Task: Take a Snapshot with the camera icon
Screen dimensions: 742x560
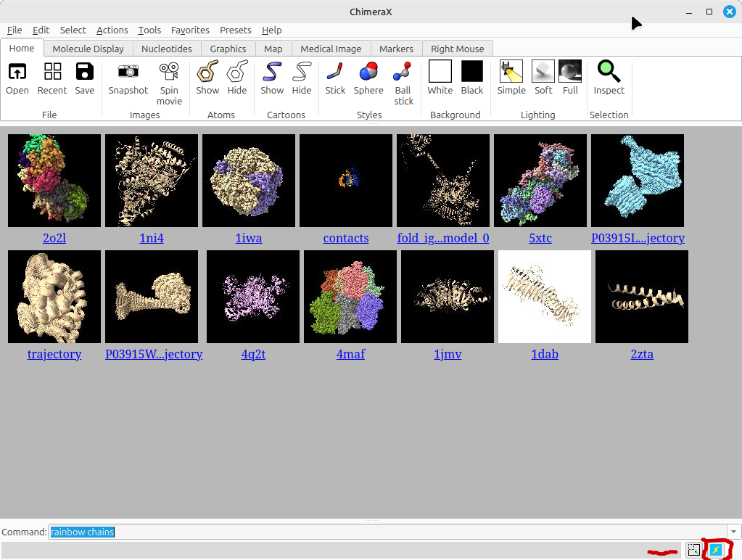Action: (x=128, y=72)
